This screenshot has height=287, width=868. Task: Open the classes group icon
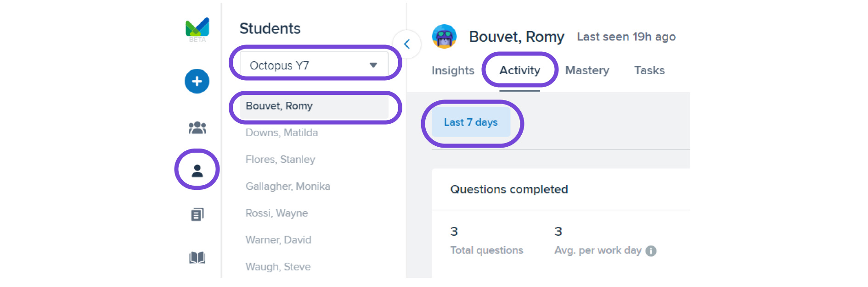pyautogui.click(x=197, y=127)
